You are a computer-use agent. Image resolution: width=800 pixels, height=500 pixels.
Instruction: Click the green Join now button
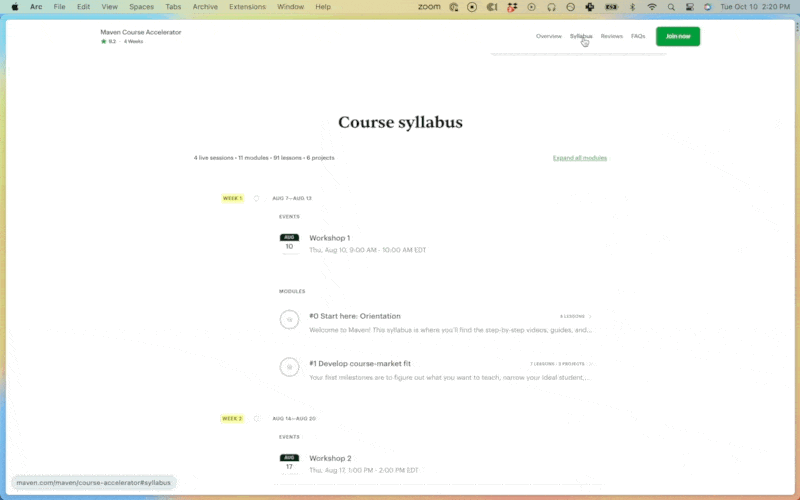pos(678,36)
